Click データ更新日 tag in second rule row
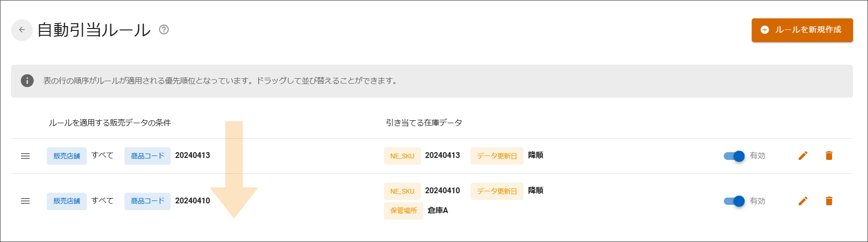868x242 pixels. [497, 191]
